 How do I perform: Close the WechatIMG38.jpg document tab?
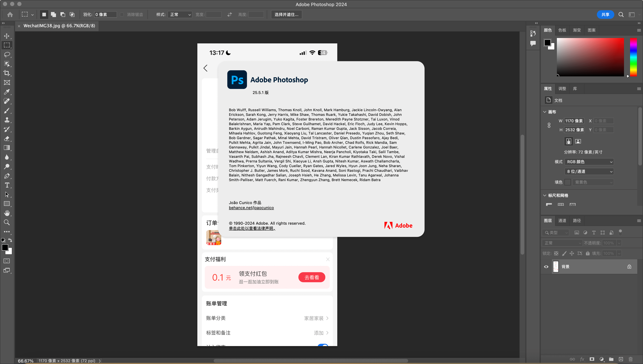[x=19, y=26]
